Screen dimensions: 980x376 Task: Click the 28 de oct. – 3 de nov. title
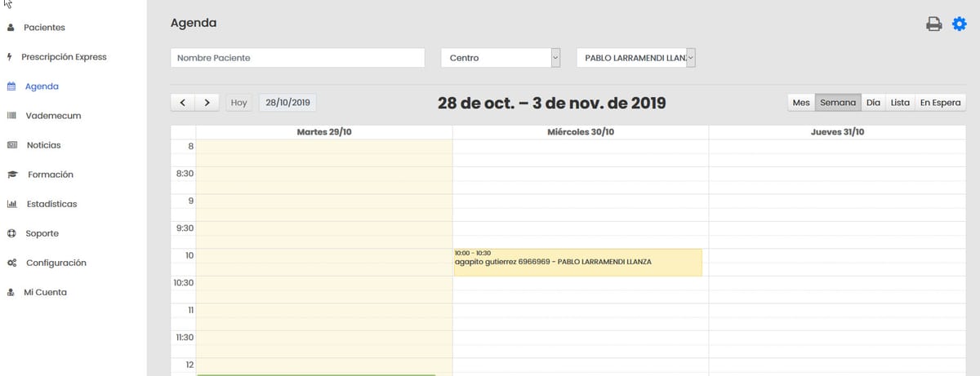[552, 103]
